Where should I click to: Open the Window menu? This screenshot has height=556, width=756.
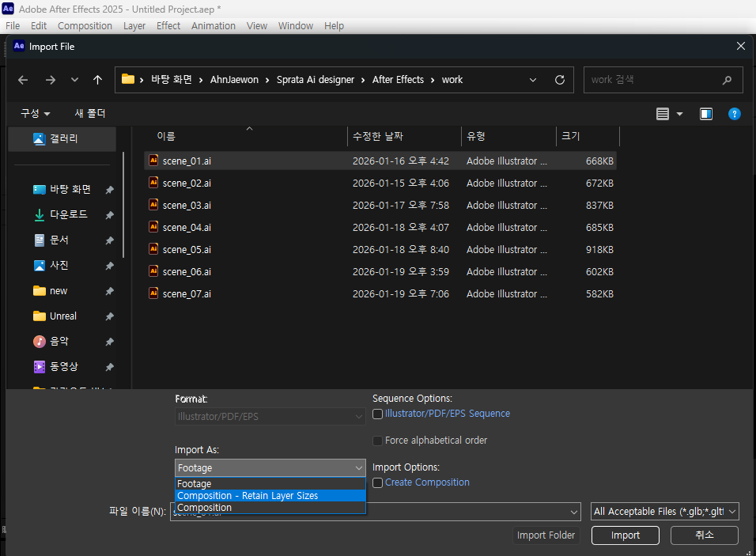[296, 26]
